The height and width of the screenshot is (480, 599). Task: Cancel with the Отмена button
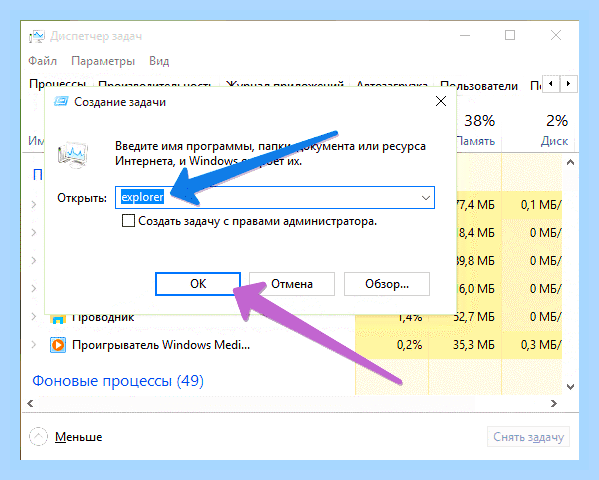click(292, 284)
